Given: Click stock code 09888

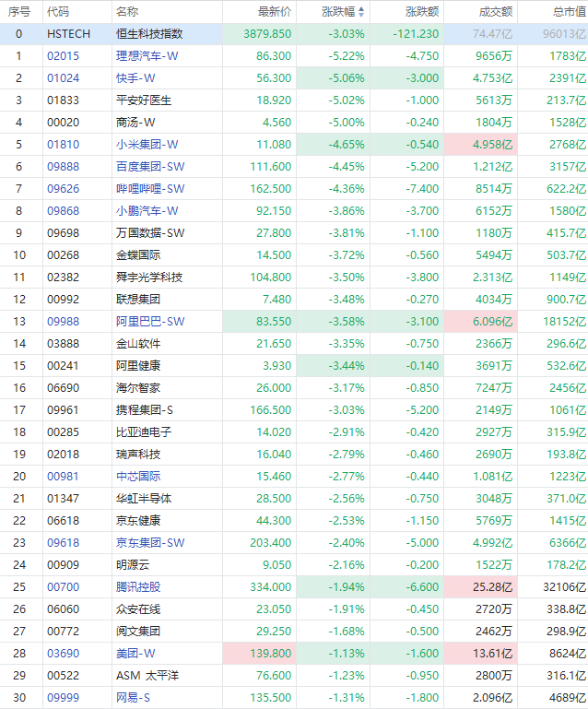Looking at the screenshot, I should point(63,167).
